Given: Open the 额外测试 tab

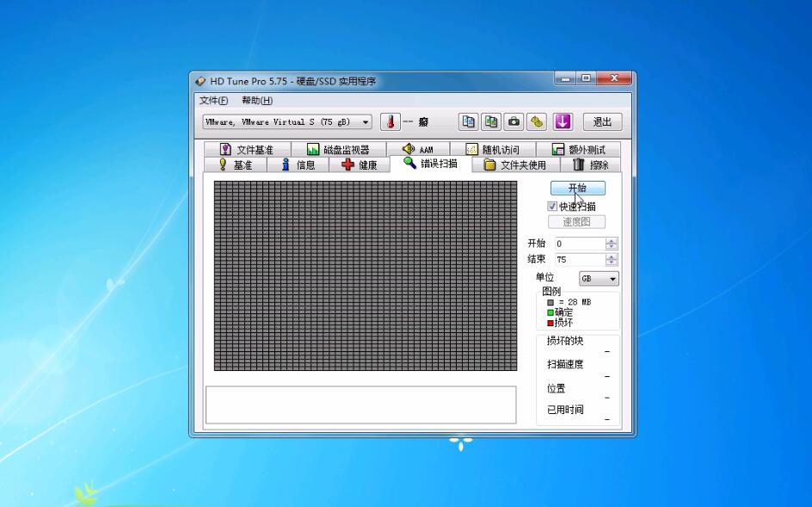Looking at the screenshot, I should (x=578, y=149).
